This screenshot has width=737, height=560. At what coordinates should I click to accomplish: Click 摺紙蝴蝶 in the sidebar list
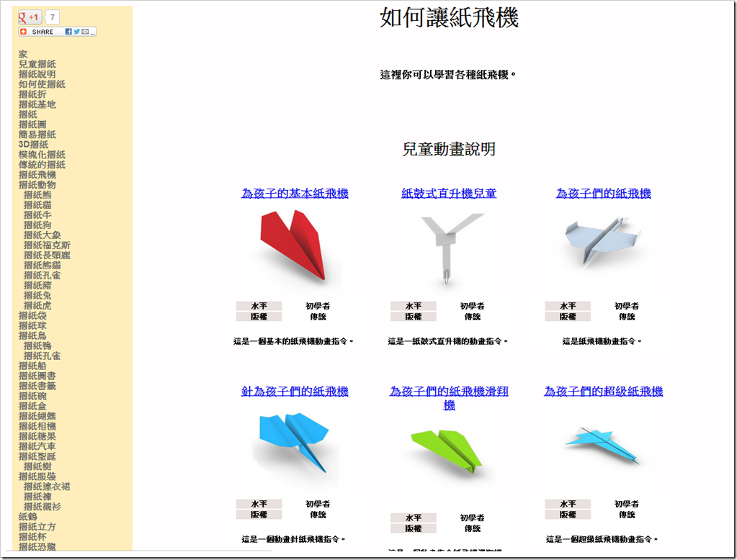coord(37,417)
